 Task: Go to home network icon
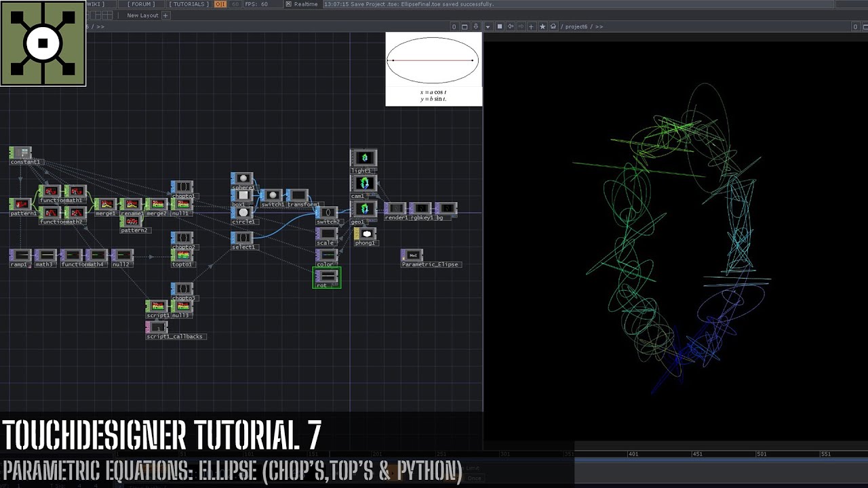[553, 26]
